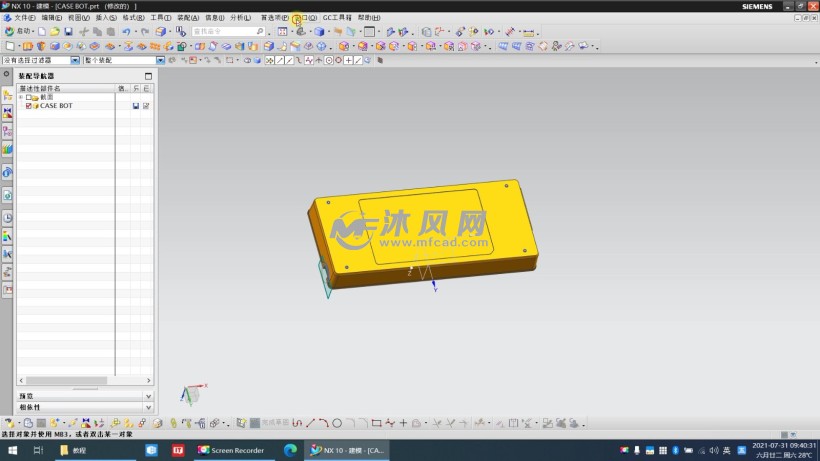Screen dimensions: 820x461
Task: Click the shaded blue cube rendering style icon
Action: [319, 32]
